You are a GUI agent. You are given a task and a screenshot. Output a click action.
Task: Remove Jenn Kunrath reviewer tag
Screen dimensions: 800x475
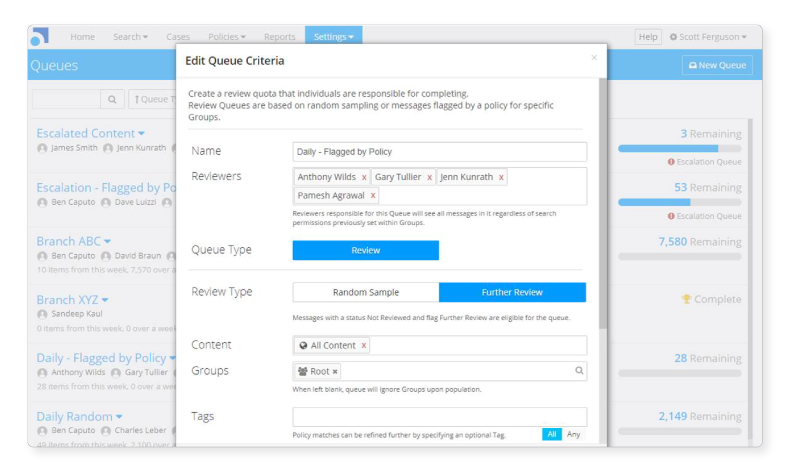501,178
